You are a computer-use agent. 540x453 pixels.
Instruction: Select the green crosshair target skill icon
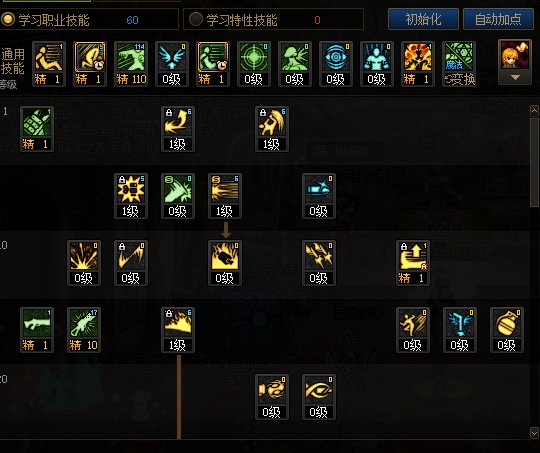254,64
